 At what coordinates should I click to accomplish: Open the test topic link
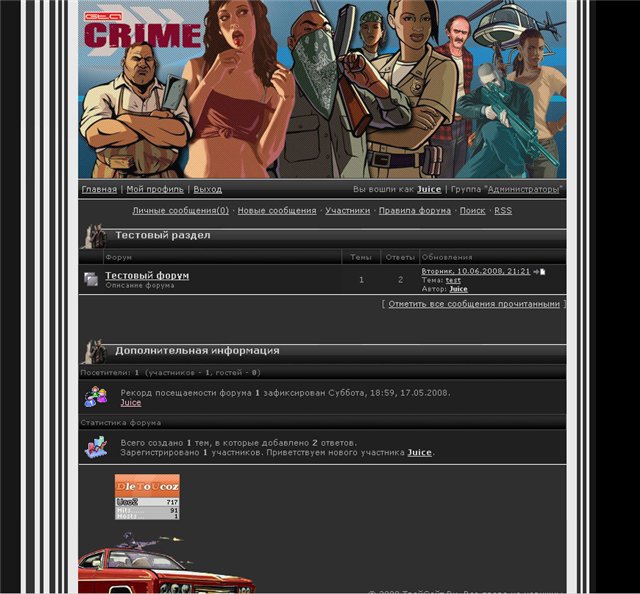[453, 280]
